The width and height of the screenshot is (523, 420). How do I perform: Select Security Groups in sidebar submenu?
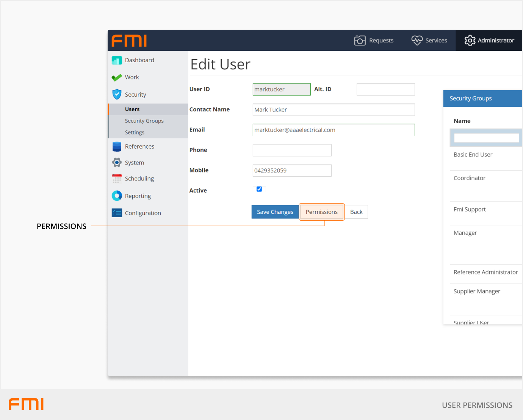tap(144, 121)
